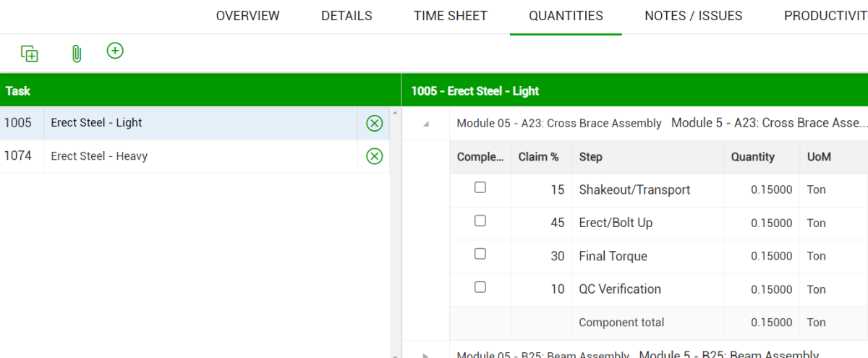Switch to the Time Sheet tab
The height and width of the screenshot is (358, 868).
point(451,16)
